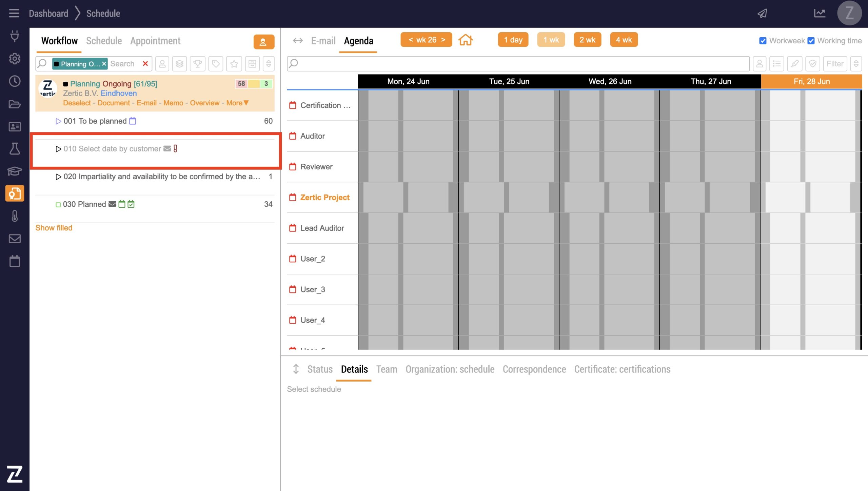Image resolution: width=868 pixels, height=491 pixels.
Task: Click the trophy filter icon
Action: 198,64
